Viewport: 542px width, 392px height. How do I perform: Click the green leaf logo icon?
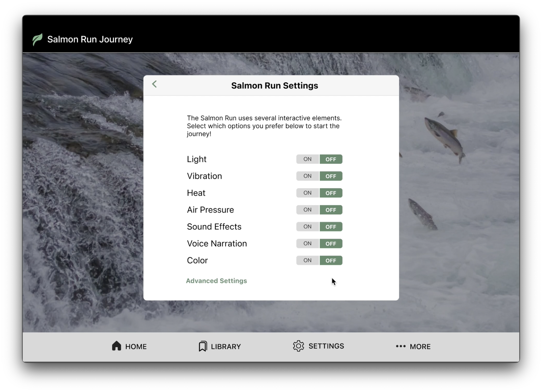(x=37, y=39)
